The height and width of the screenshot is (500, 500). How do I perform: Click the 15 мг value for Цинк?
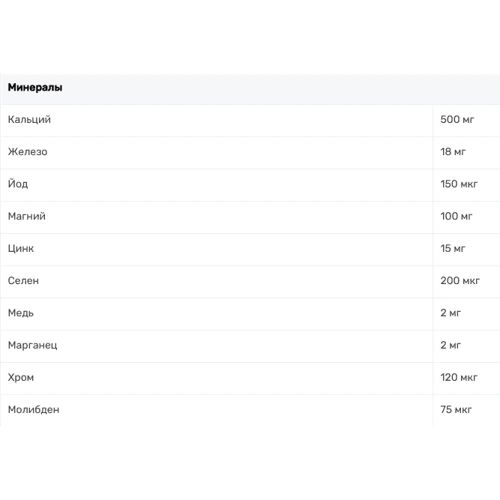(x=453, y=248)
